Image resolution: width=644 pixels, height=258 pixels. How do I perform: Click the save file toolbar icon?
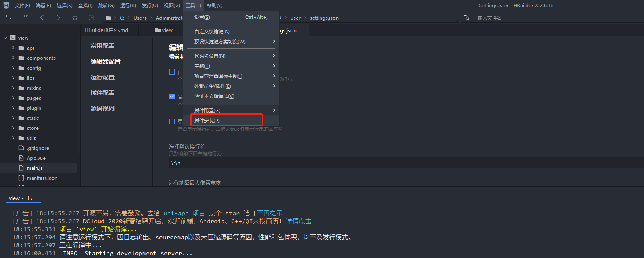26,18
